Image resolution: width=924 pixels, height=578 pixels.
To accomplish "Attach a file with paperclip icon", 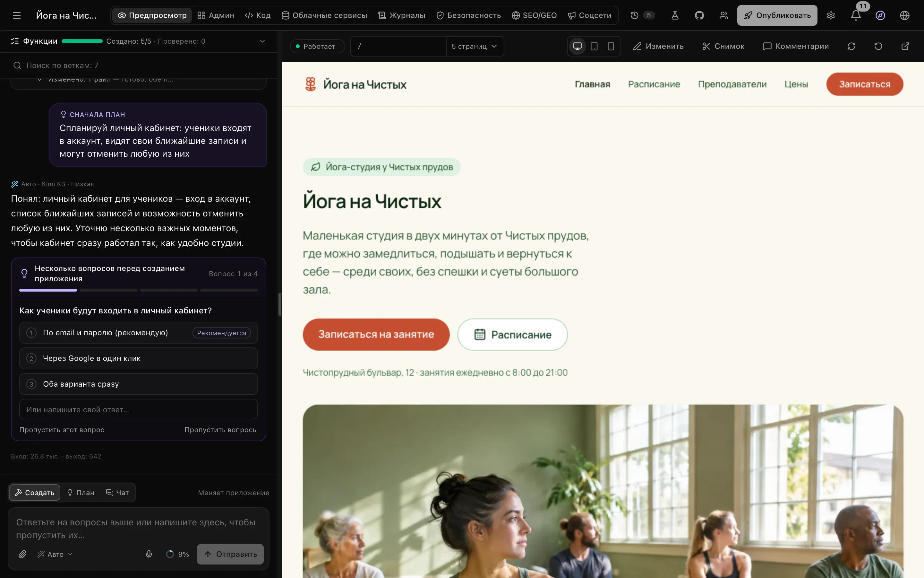I will (22, 554).
